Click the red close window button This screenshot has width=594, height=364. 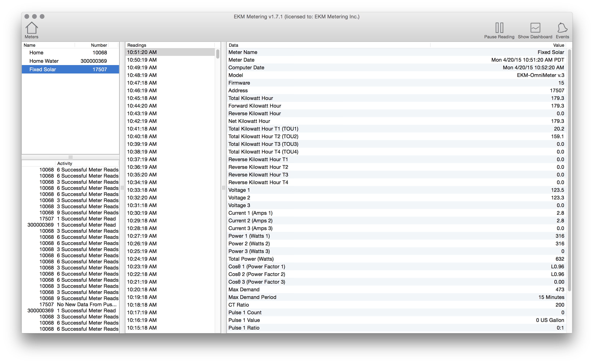pyautogui.click(x=27, y=16)
